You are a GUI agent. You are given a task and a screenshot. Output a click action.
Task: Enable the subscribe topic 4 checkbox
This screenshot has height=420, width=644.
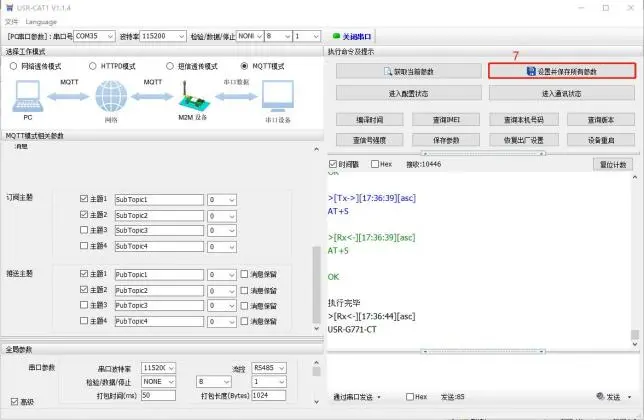click(x=84, y=246)
